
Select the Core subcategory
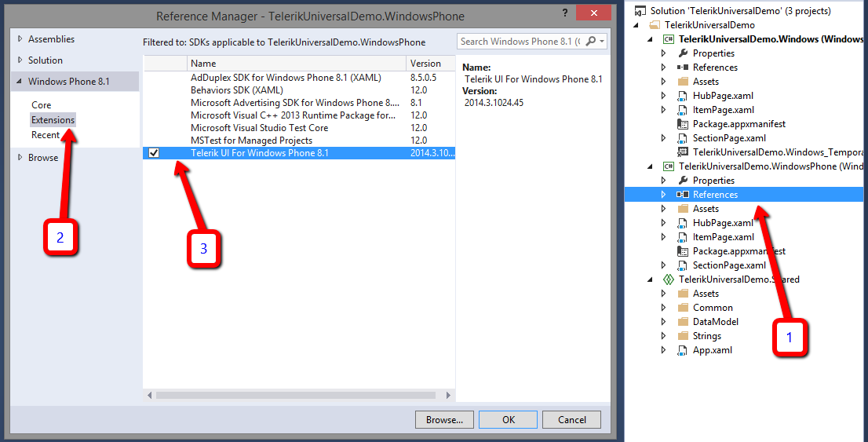(x=42, y=105)
